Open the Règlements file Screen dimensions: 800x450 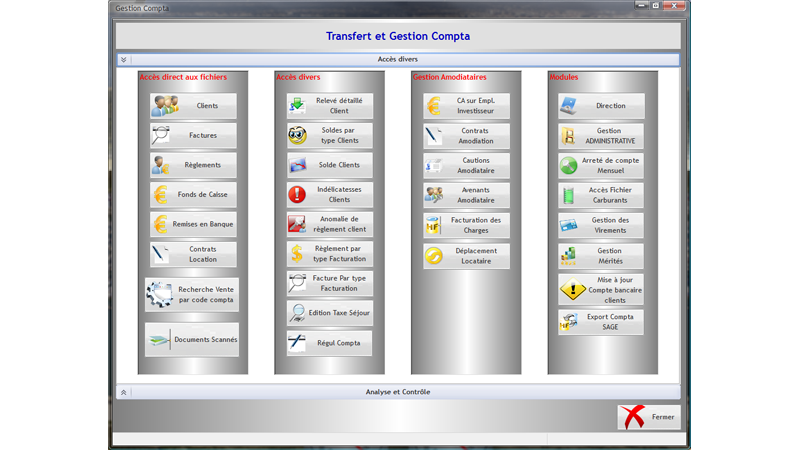[193, 165]
